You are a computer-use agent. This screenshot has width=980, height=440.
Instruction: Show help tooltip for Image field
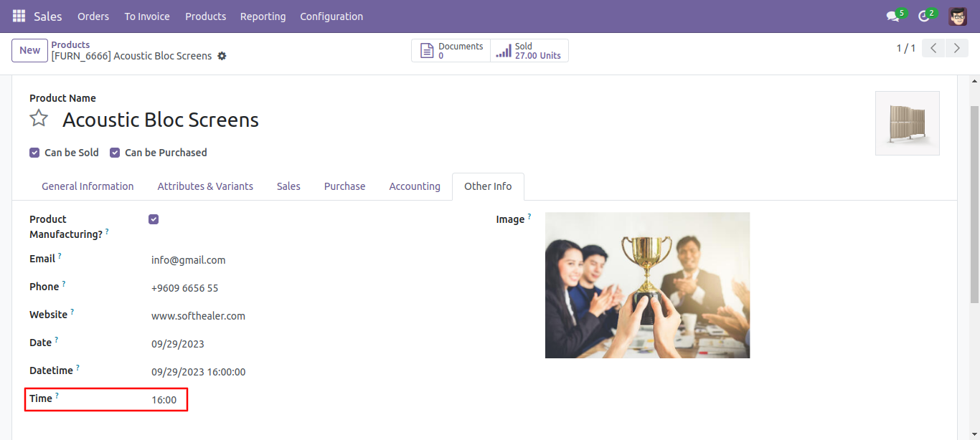pos(529,216)
